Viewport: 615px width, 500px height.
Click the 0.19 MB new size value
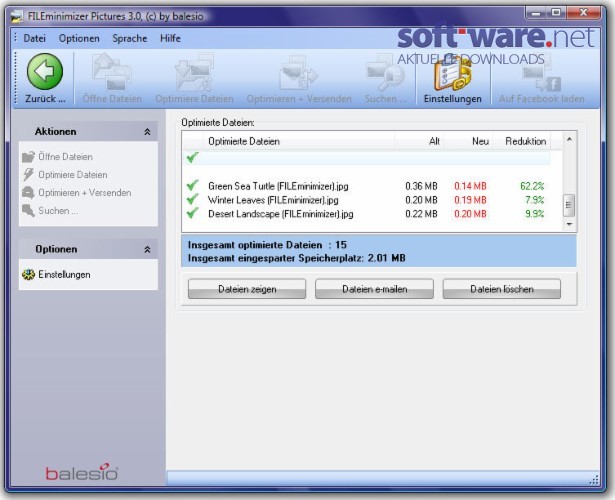470,200
